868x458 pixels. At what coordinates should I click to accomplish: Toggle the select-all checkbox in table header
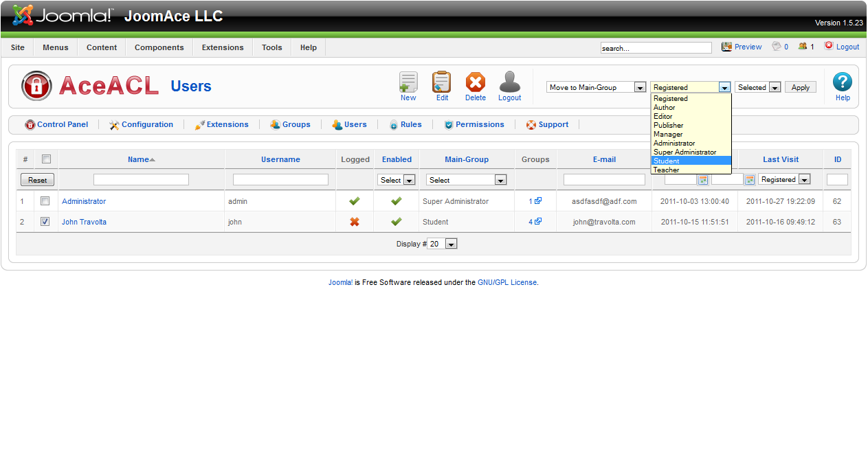(x=46, y=159)
